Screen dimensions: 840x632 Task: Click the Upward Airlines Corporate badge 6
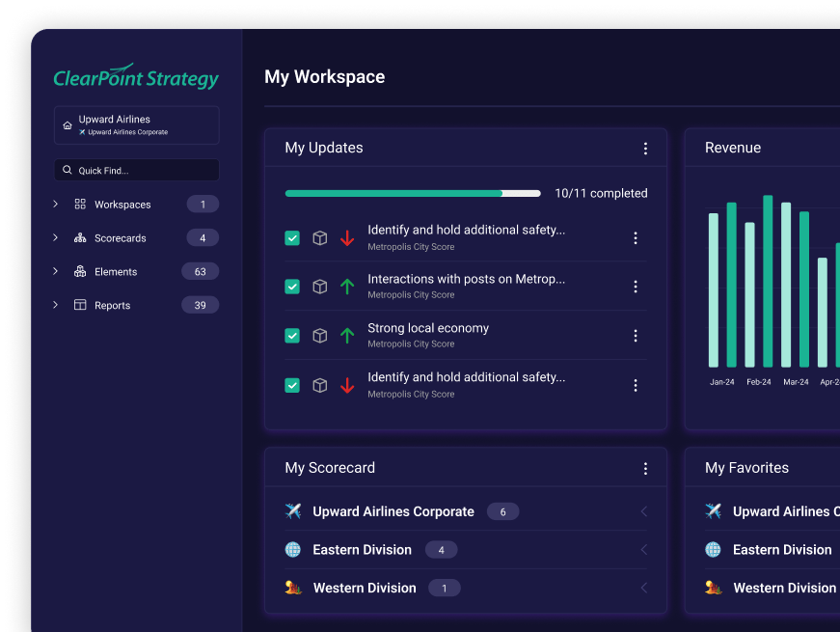503,512
